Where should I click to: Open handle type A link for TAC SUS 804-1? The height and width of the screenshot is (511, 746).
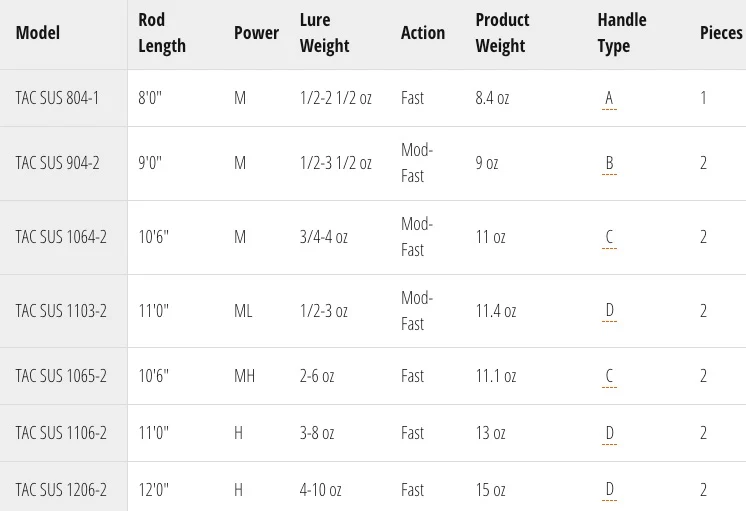(x=609, y=98)
